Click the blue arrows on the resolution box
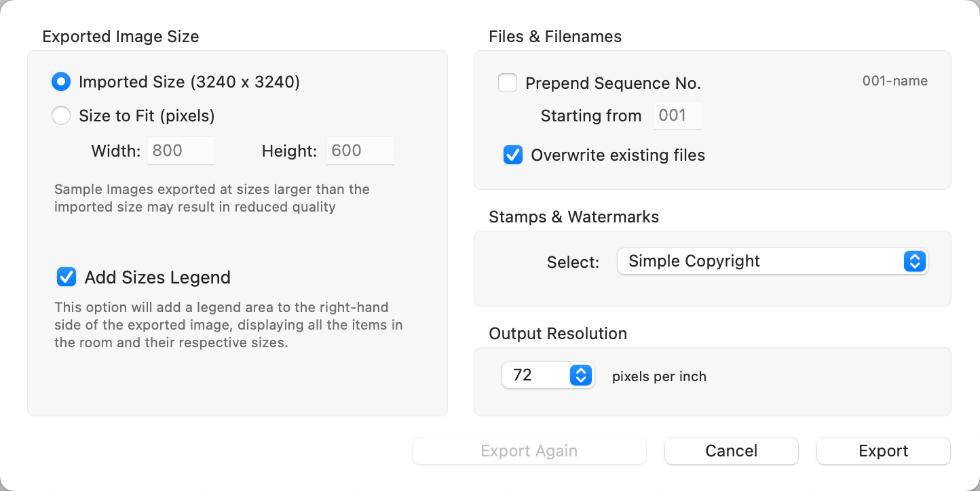This screenshot has width=980, height=491. (581, 375)
